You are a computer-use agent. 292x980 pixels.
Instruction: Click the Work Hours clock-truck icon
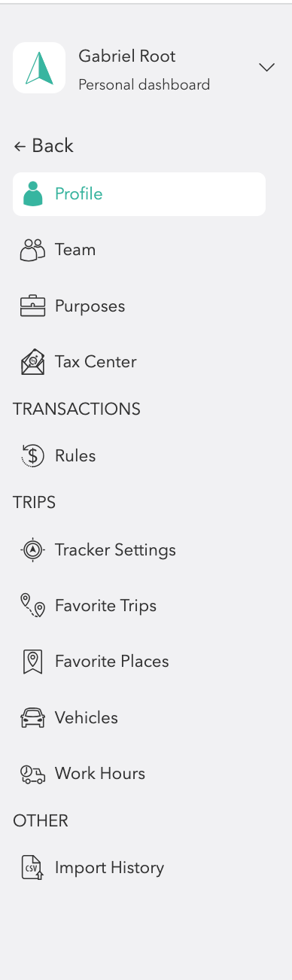(x=32, y=774)
